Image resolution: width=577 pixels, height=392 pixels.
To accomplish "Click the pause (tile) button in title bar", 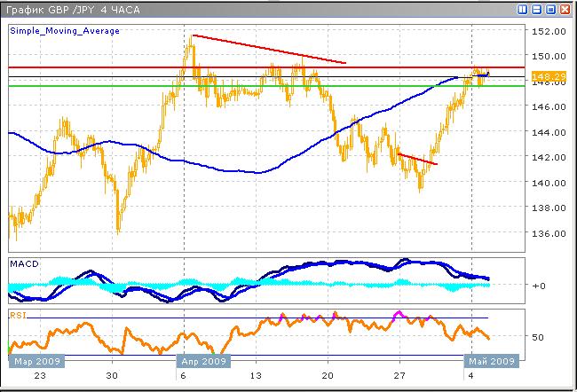I will coord(523,9).
